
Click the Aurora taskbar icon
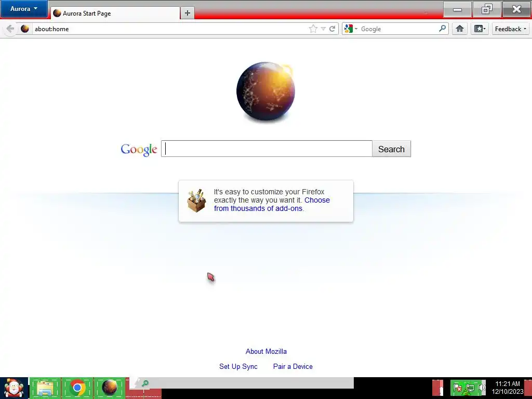[110, 388]
